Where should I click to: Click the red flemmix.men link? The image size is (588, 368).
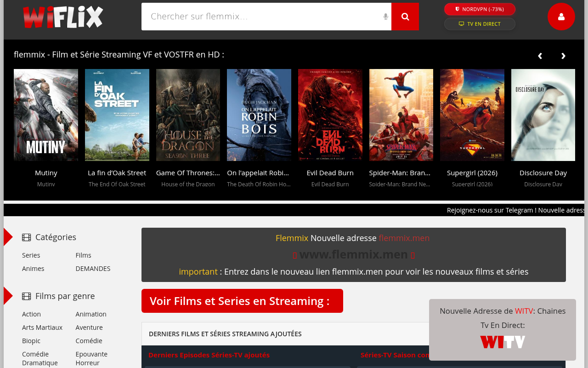click(x=404, y=238)
